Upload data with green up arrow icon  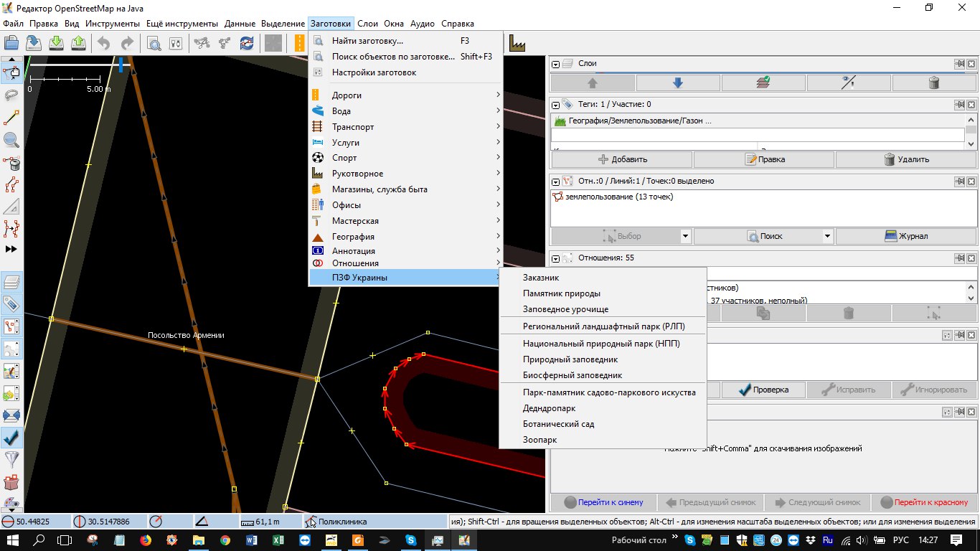coord(79,43)
